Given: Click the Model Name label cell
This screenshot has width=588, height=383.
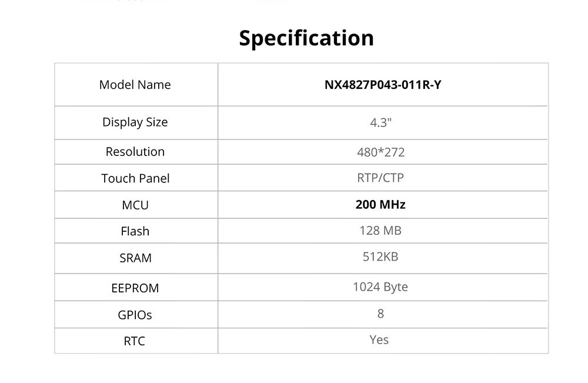Looking at the screenshot, I should pyautogui.click(x=135, y=85).
